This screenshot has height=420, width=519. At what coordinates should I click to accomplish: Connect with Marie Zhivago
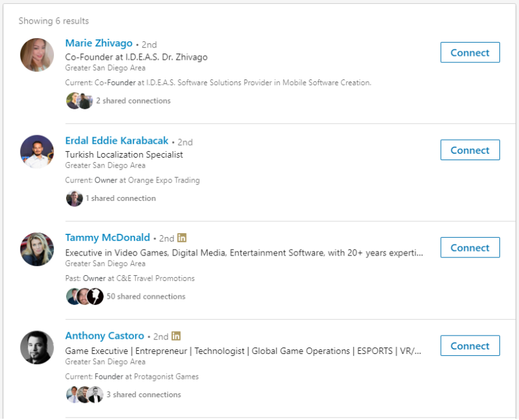point(469,52)
